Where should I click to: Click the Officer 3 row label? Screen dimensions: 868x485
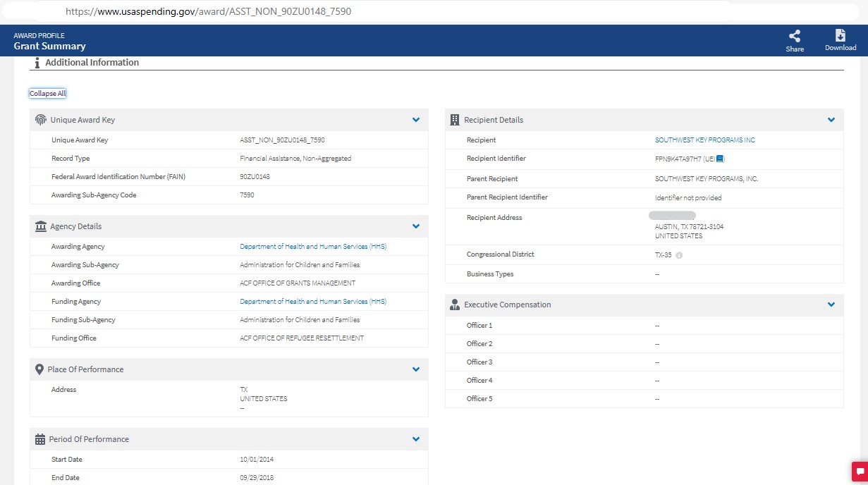479,362
